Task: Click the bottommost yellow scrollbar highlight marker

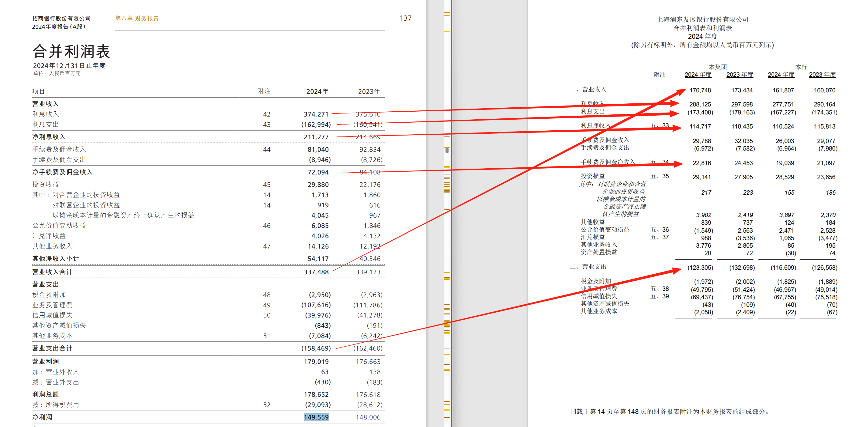Action: 447,417
